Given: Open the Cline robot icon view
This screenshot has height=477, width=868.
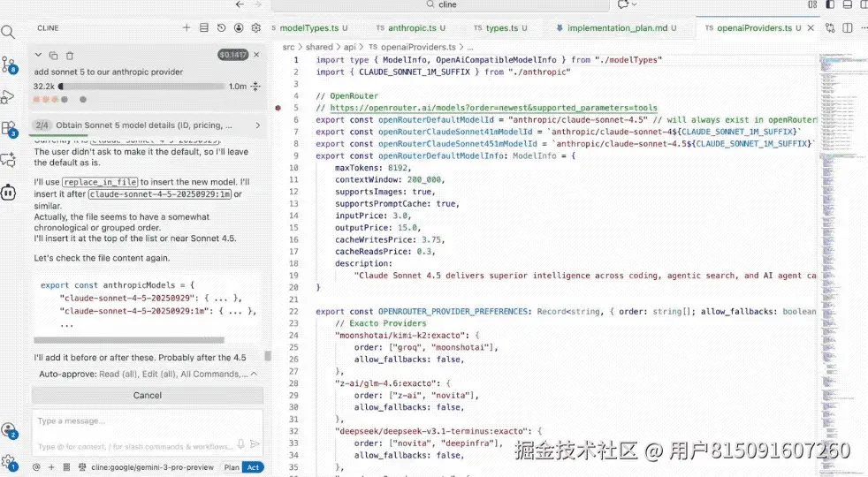Looking at the screenshot, I should [8, 193].
